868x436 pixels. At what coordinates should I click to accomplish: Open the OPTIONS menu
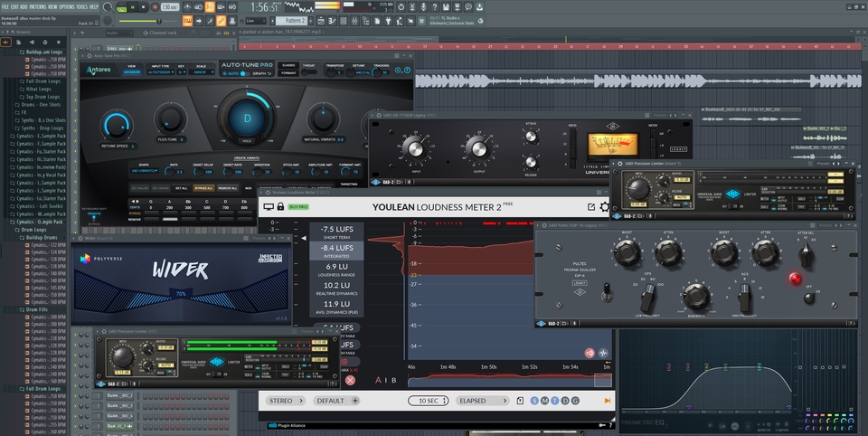(66, 6)
